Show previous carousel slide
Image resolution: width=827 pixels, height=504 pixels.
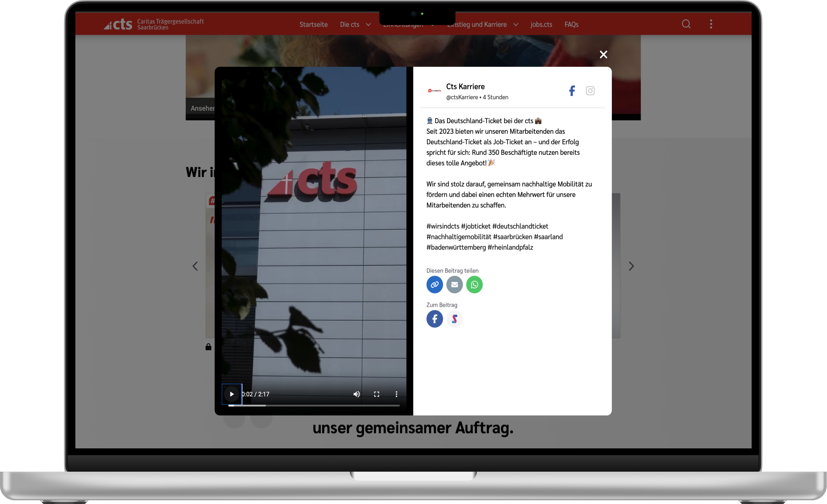click(x=195, y=266)
